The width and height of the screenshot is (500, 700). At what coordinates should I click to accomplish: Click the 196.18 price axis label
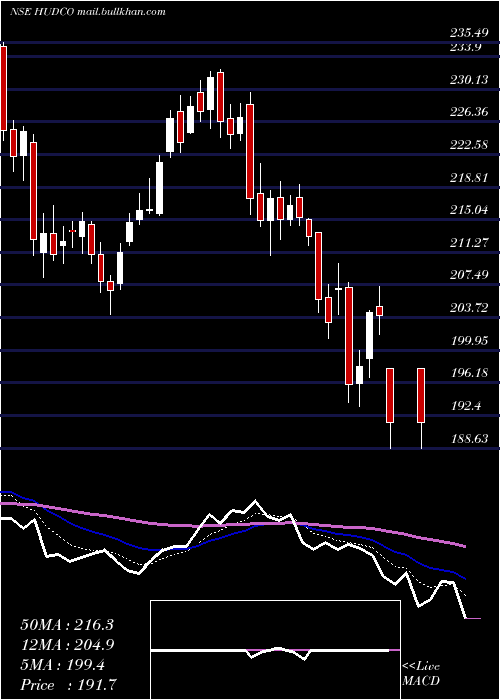pyautogui.click(x=469, y=373)
